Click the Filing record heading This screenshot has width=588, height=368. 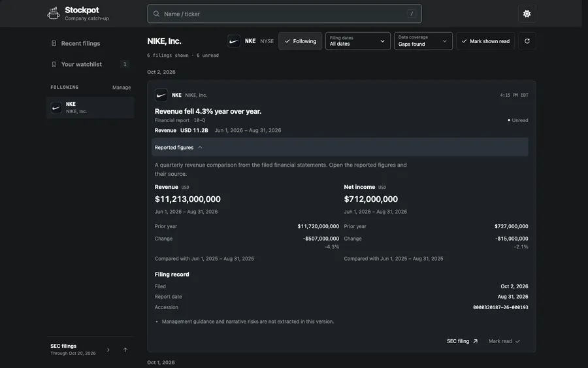(x=172, y=275)
